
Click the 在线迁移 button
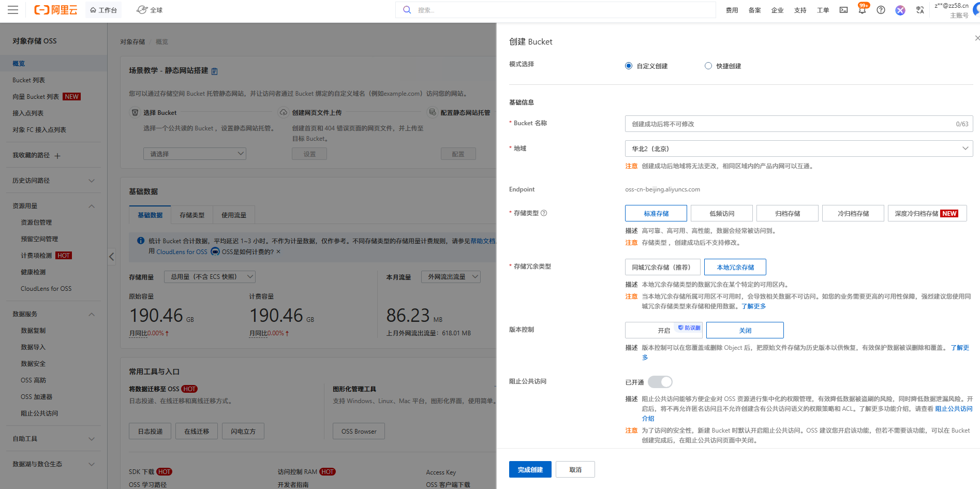coord(197,431)
